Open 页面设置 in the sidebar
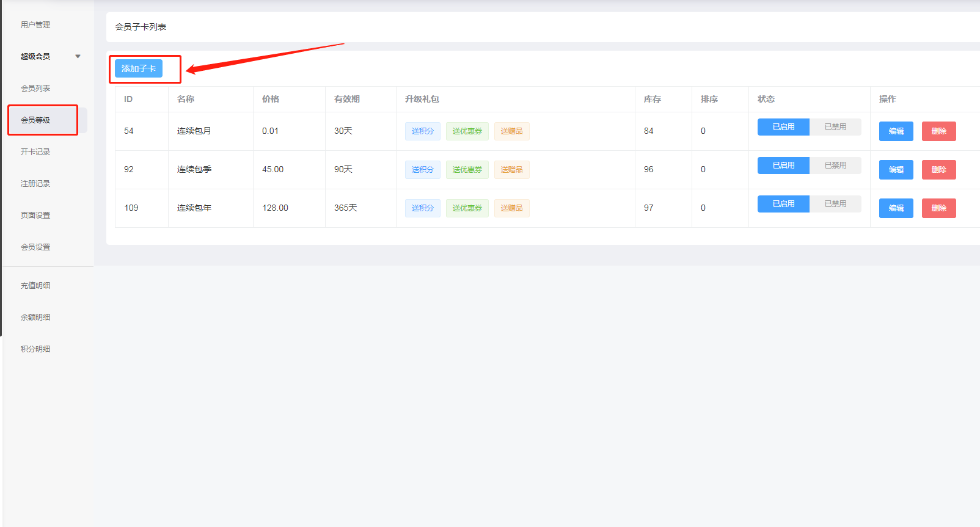This screenshot has height=527, width=980. (35, 216)
